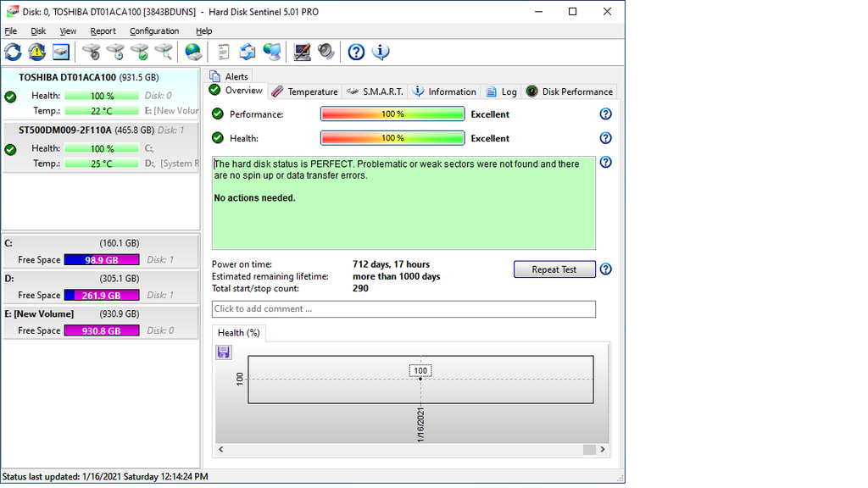Open the Report menu
The width and height of the screenshot is (868, 488).
pyautogui.click(x=103, y=31)
